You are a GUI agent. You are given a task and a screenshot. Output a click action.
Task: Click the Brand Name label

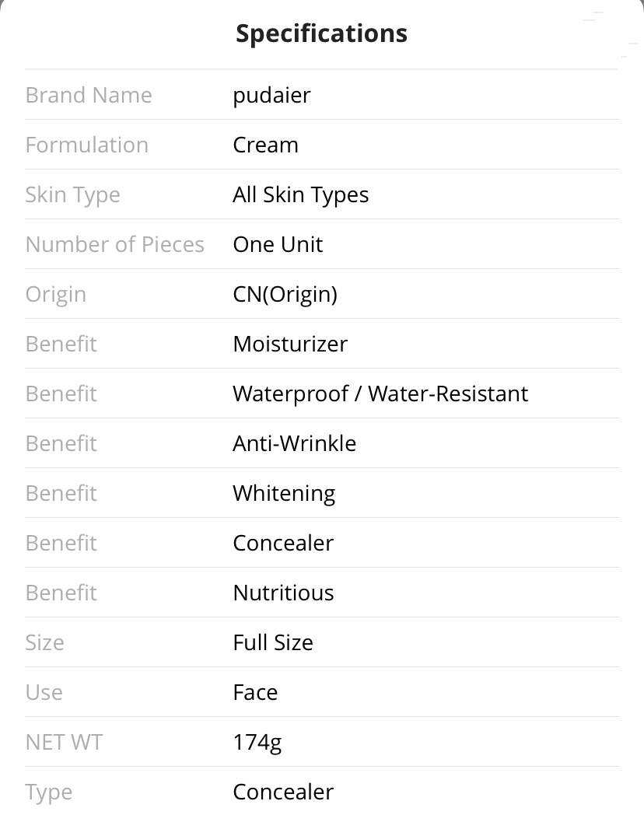[x=89, y=95]
